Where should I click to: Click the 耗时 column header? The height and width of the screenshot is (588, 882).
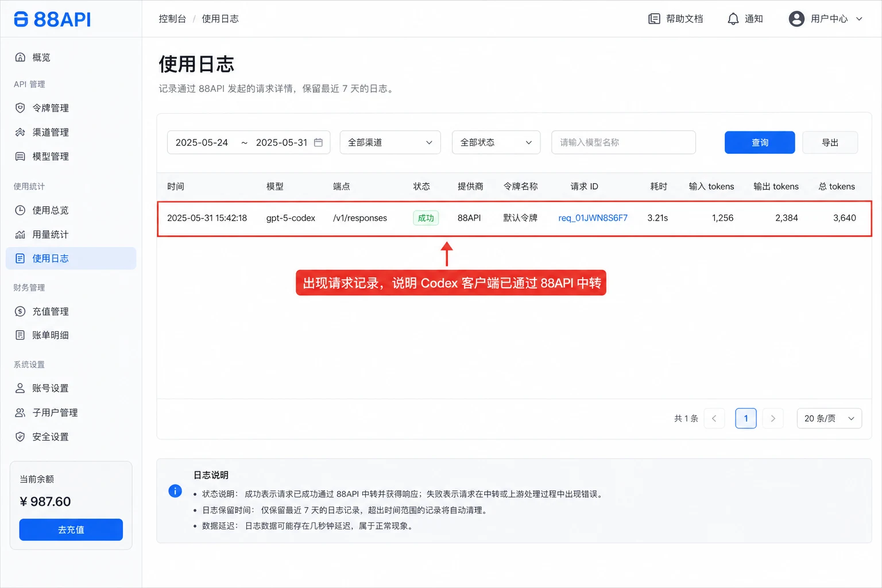659,187
